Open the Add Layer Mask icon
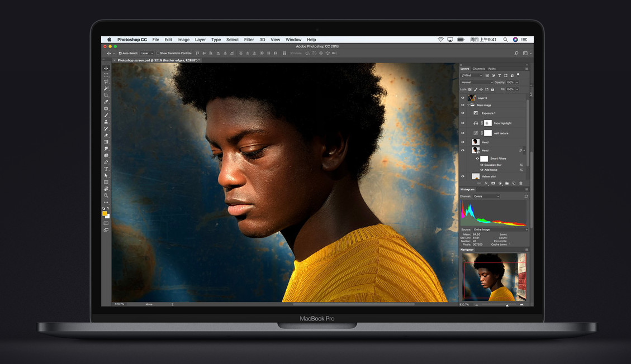Image resolution: width=631 pixels, height=364 pixels. [492, 183]
